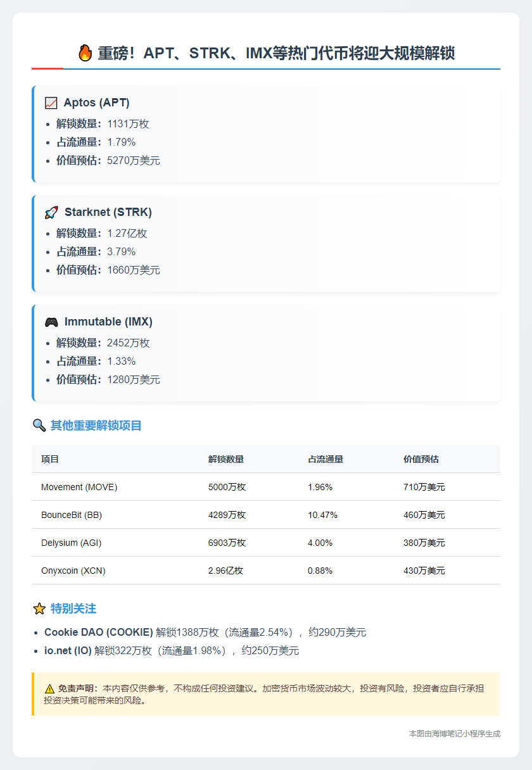Click the 460万美元 value for BounceBit
The width and height of the screenshot is (532, 770).
[424, 515]
